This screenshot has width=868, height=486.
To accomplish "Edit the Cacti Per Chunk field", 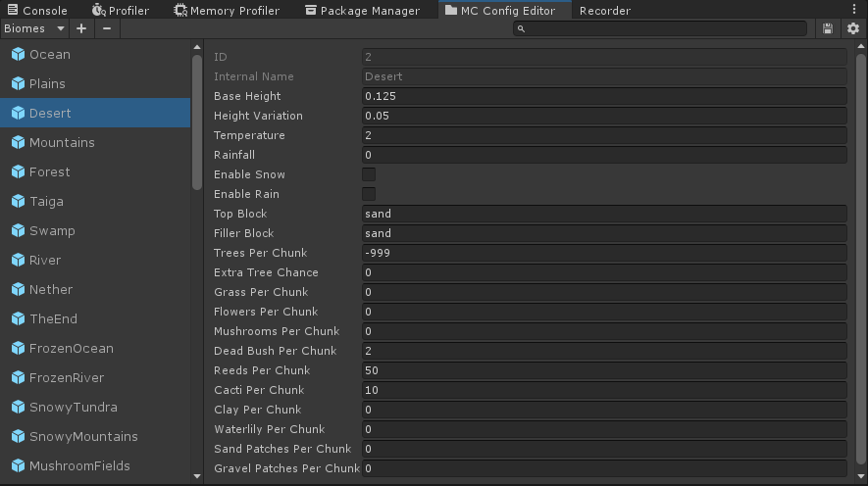I will [x=604, y=390].
